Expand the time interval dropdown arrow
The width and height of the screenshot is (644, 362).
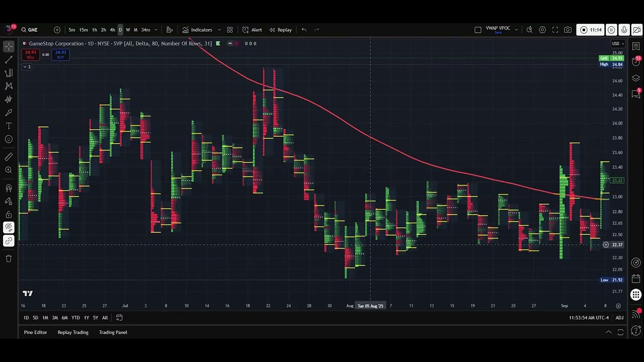(x=156, y=30)
